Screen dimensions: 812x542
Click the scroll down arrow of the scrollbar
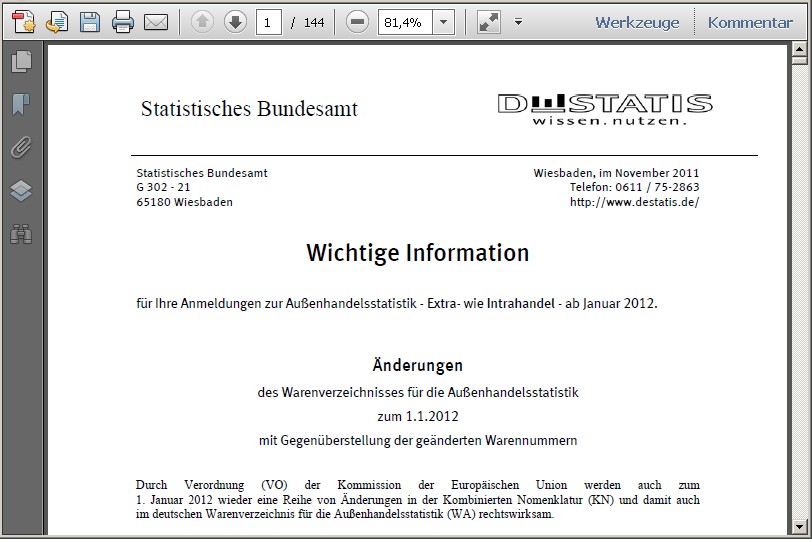pyautogui.click(x=799, y=528)
